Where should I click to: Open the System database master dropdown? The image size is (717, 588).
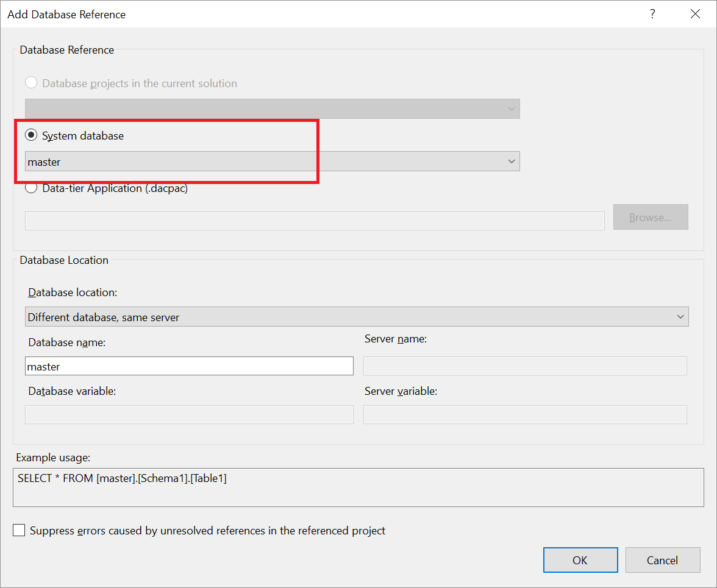272,162
